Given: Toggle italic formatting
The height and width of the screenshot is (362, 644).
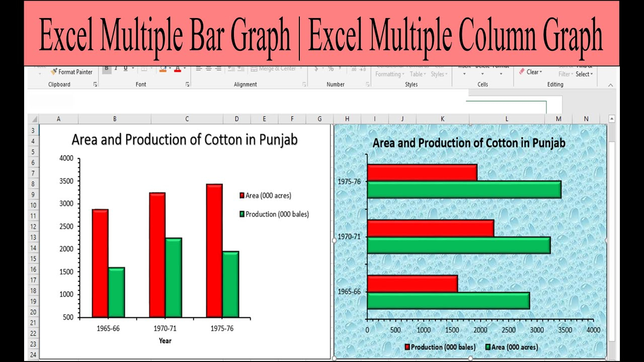Looking at the screenshot, I should point(116,67).
